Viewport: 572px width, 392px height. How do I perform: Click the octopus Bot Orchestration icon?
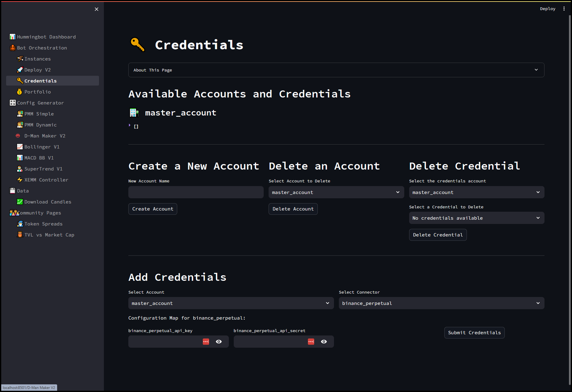(x=13, y=48)
